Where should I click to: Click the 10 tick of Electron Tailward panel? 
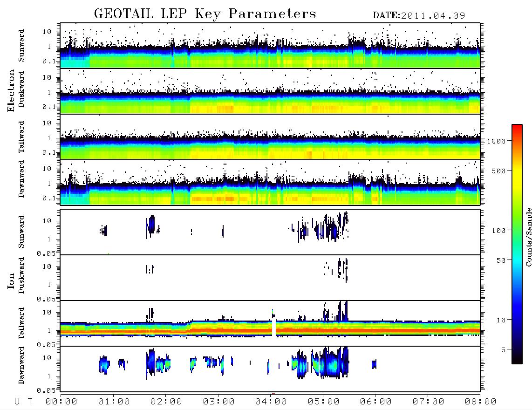pos(47,123)
